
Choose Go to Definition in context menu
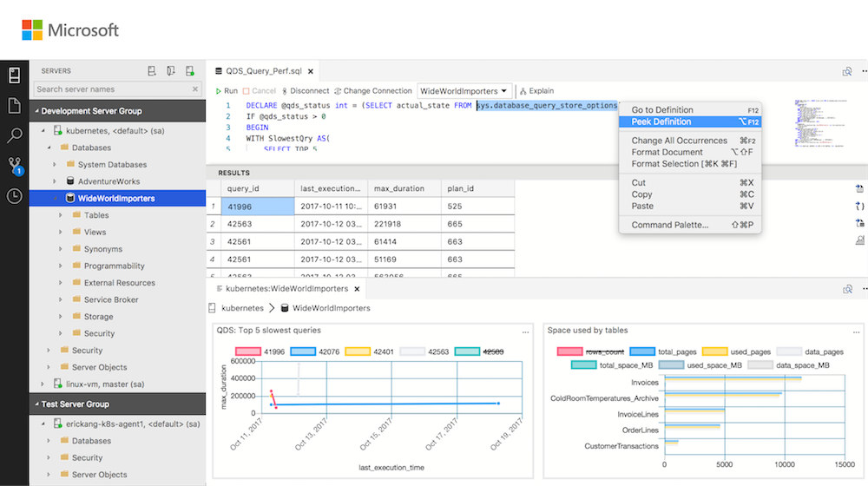tap(690, 109)
